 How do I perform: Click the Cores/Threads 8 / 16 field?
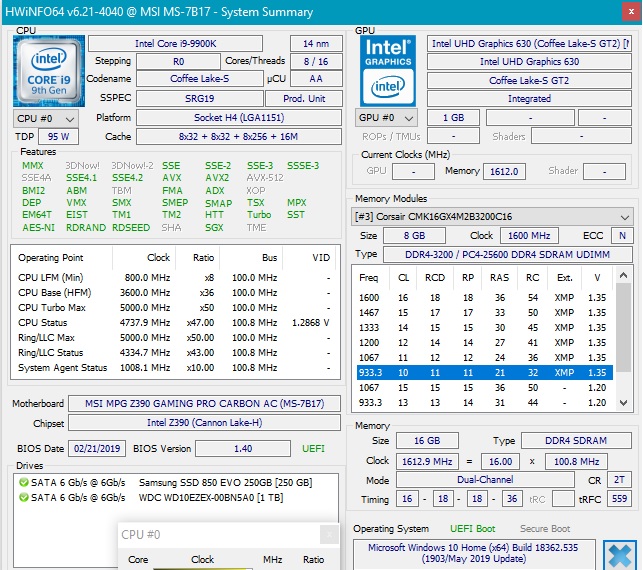pos(316,62)
